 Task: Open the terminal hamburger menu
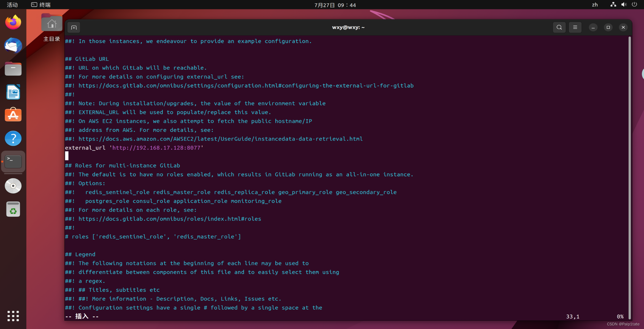click(575, 27)
